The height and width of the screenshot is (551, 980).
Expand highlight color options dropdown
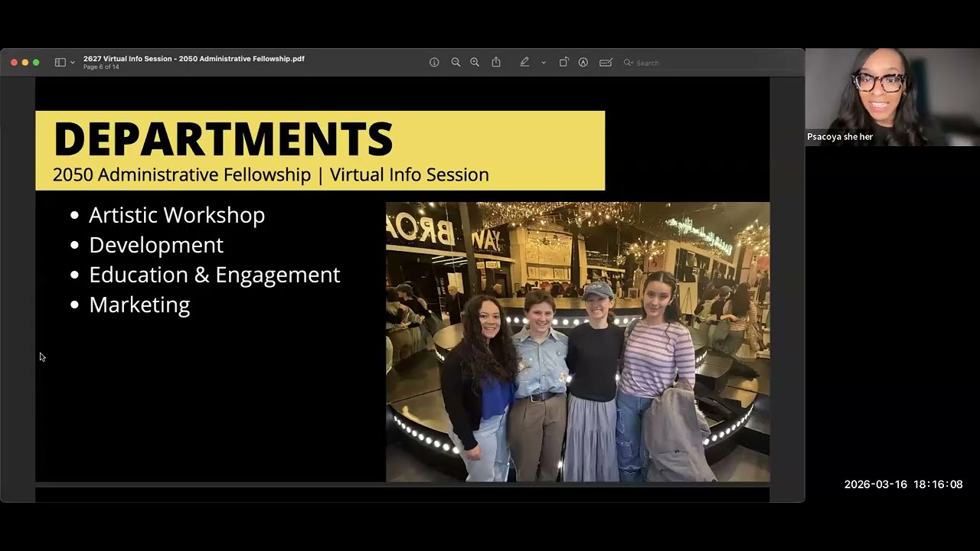click(544, 63)
